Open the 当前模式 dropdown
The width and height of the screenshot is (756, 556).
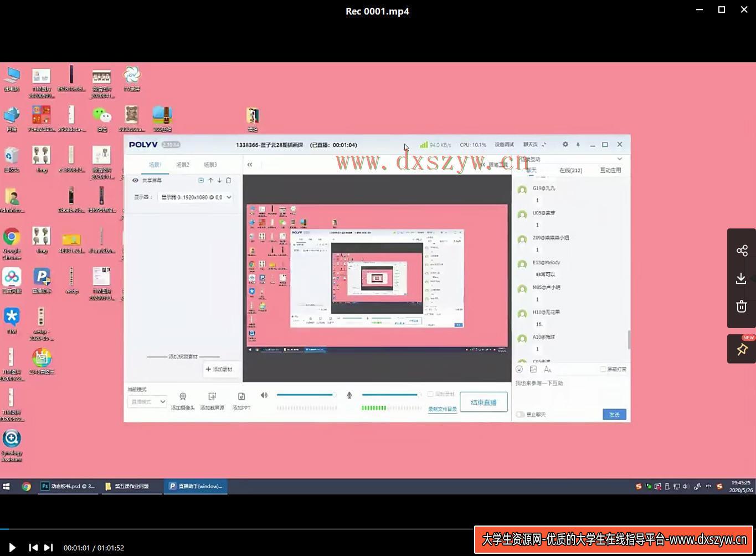point(147,401)
